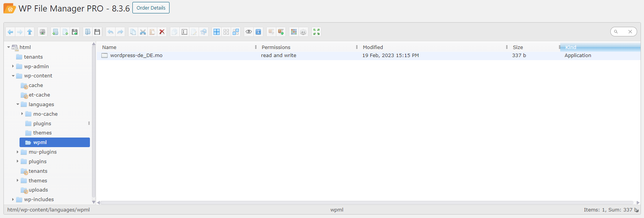
Task: Go back in folder history
Action: [x=10, y=32]
